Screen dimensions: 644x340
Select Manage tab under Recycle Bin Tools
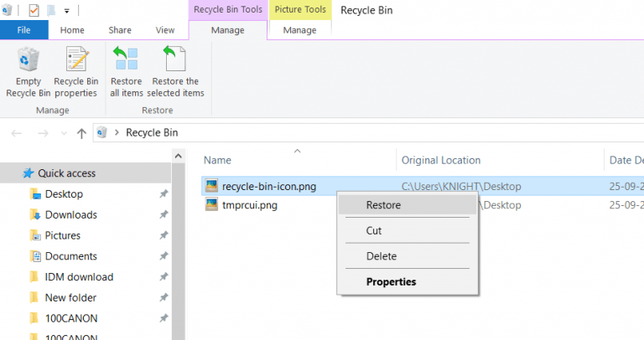227,30
